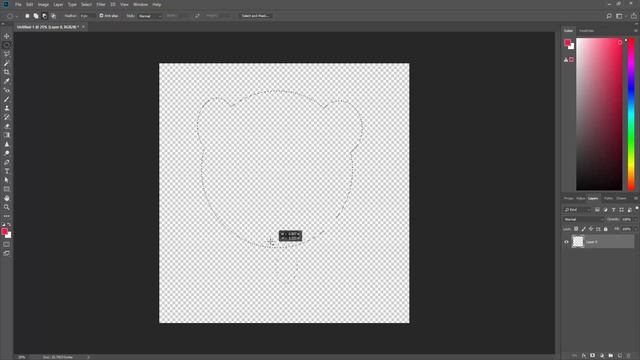Choose Add to Selection mode
This screenshot has height=360, width=640.
coord(36,16)
